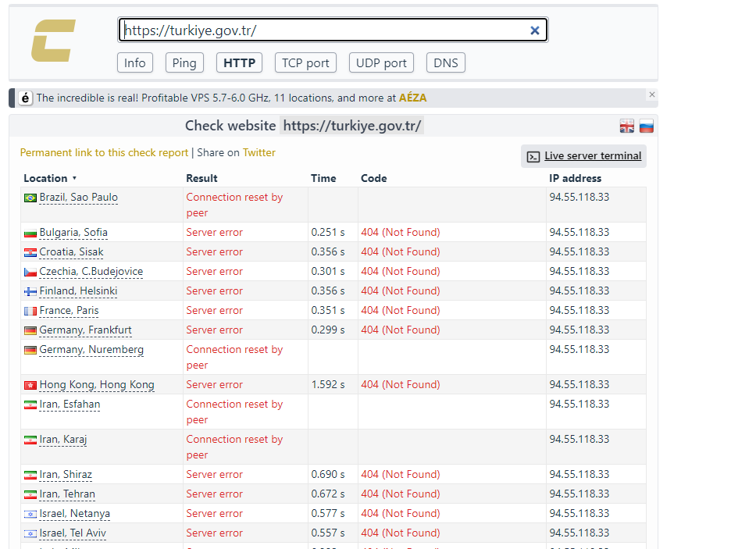Click the Code column header

pyautogui.click(x=373, y=178)
